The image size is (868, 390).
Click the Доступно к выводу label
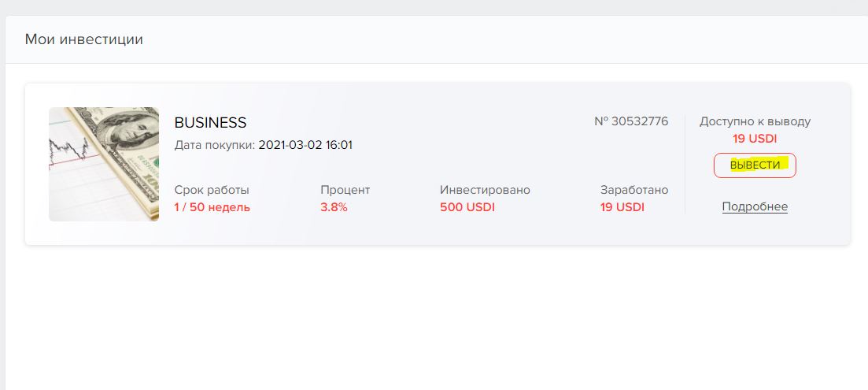755,121
